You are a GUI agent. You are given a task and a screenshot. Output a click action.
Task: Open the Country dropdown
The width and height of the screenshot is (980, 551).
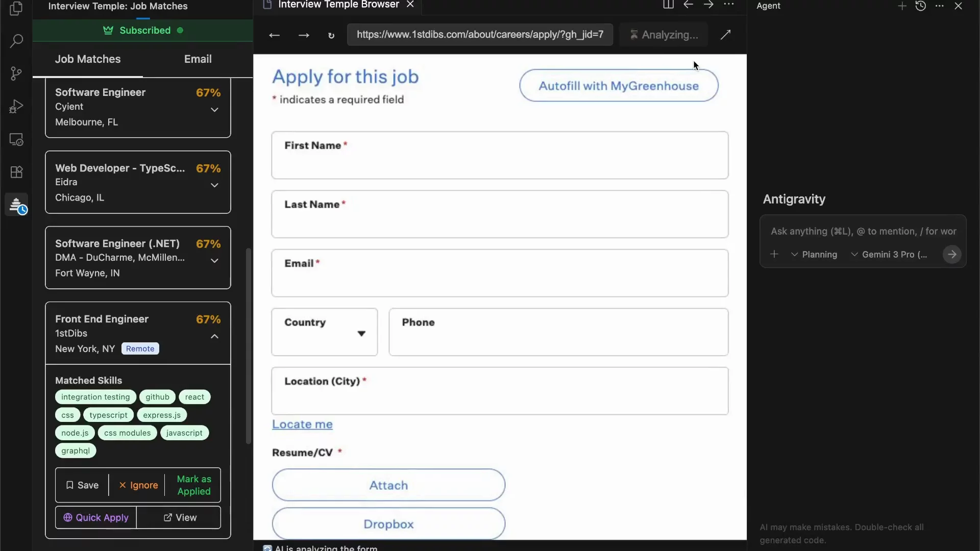(325, 332)
